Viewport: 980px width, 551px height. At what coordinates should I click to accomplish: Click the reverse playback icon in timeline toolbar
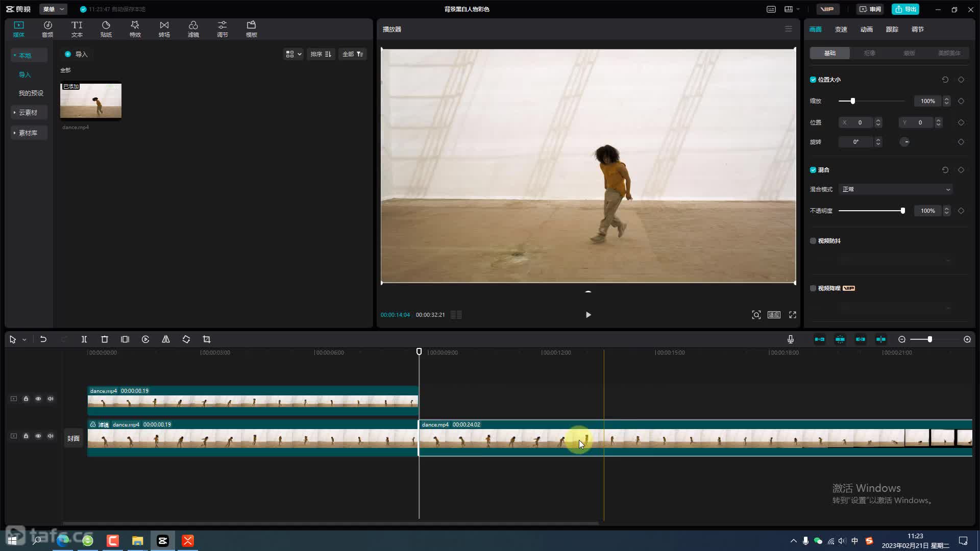[145, 339]
